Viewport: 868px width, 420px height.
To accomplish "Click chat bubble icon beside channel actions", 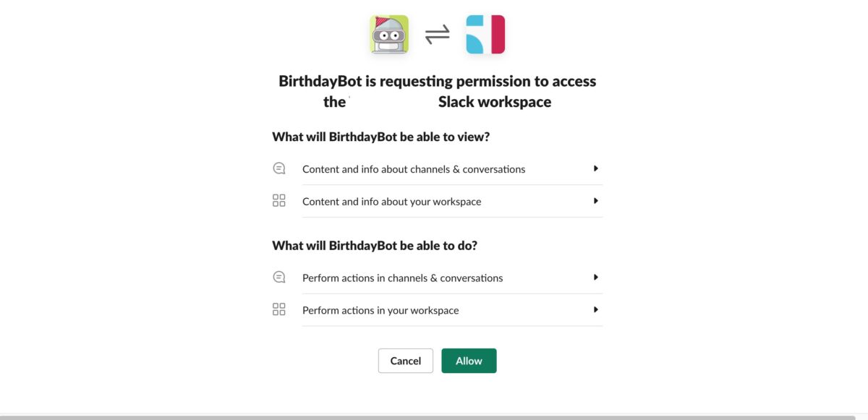I will (279, 277).
